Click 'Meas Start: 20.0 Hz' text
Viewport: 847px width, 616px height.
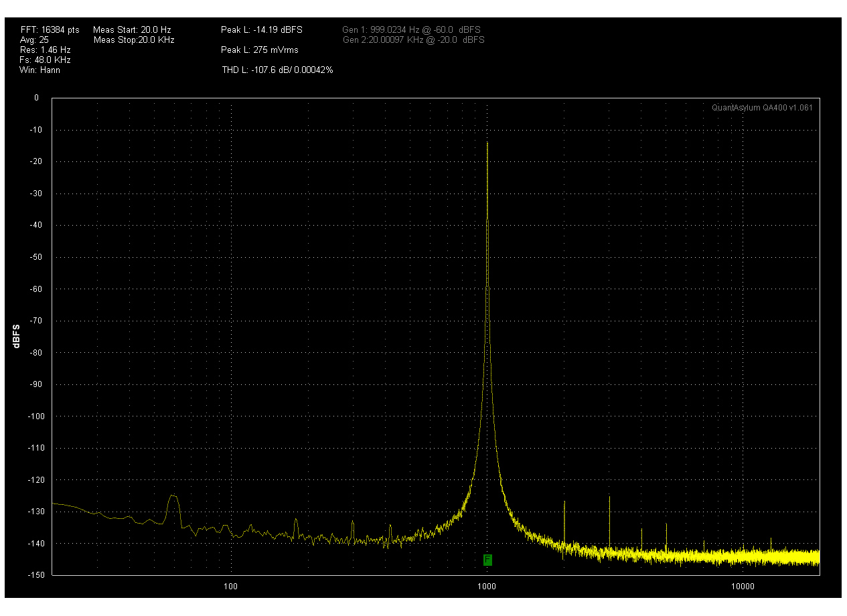132,30
